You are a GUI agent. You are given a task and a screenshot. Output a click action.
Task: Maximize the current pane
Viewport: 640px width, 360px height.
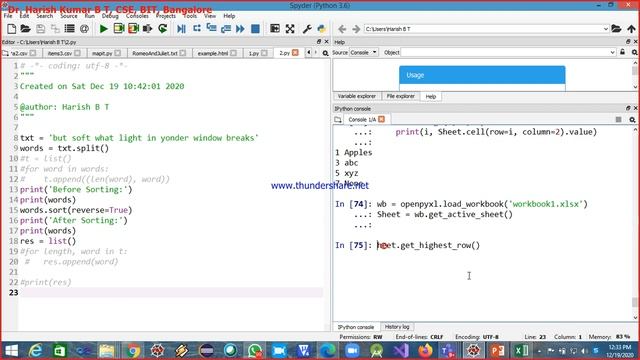pos(275,29)
